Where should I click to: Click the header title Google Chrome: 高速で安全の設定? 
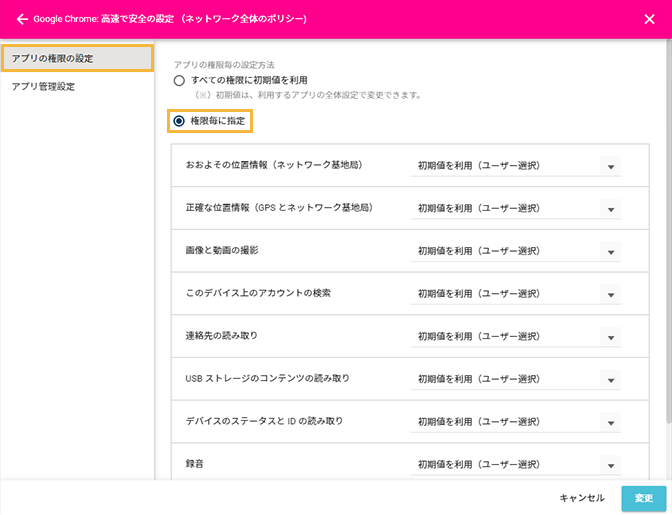coord(170,19)
